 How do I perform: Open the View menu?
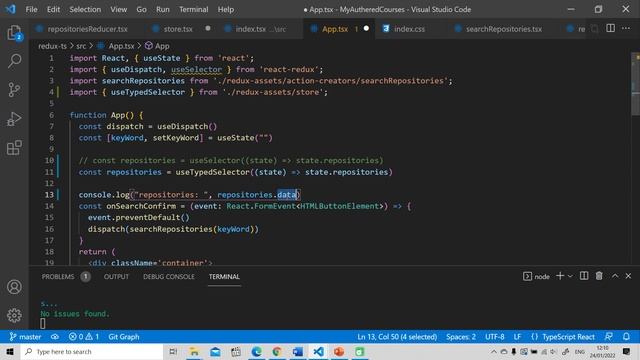tap(118, 9)
